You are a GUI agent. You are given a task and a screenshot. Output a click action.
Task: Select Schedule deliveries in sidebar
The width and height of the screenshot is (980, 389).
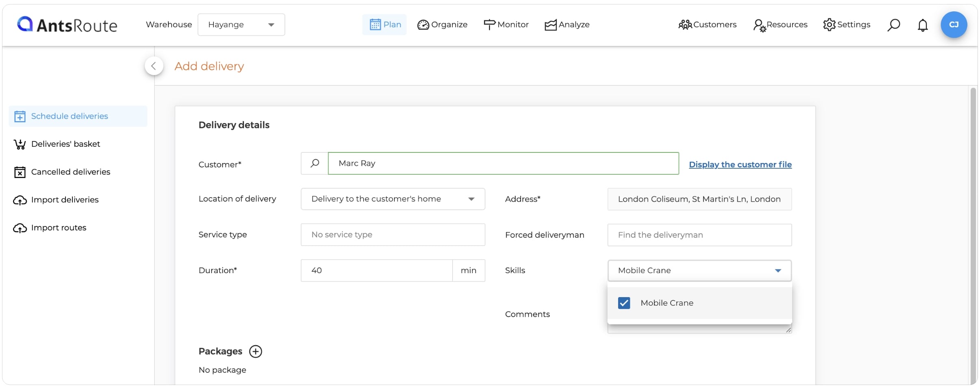coord(78,116)
